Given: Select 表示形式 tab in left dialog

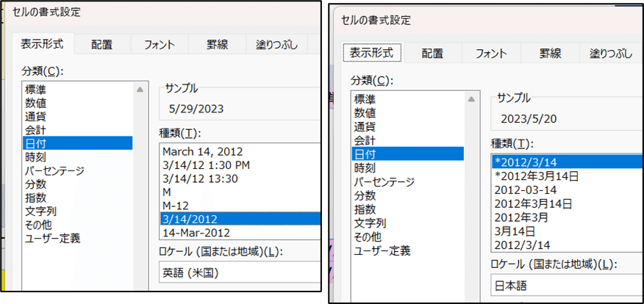Looking at the screenshot, I should (x=43, y=43).
